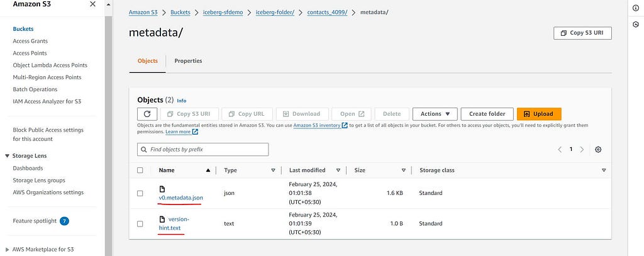Click the Copy URL button

pos(247,114)
